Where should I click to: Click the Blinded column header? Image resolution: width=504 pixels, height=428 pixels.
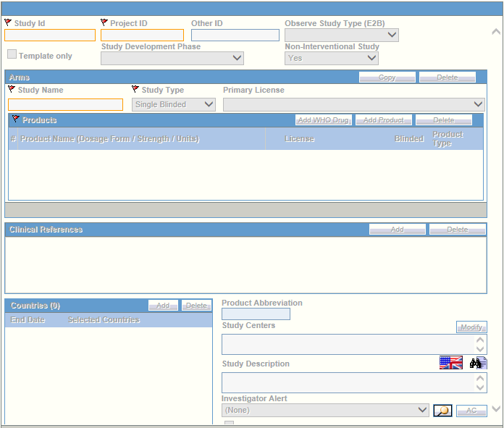coord(409,138)
